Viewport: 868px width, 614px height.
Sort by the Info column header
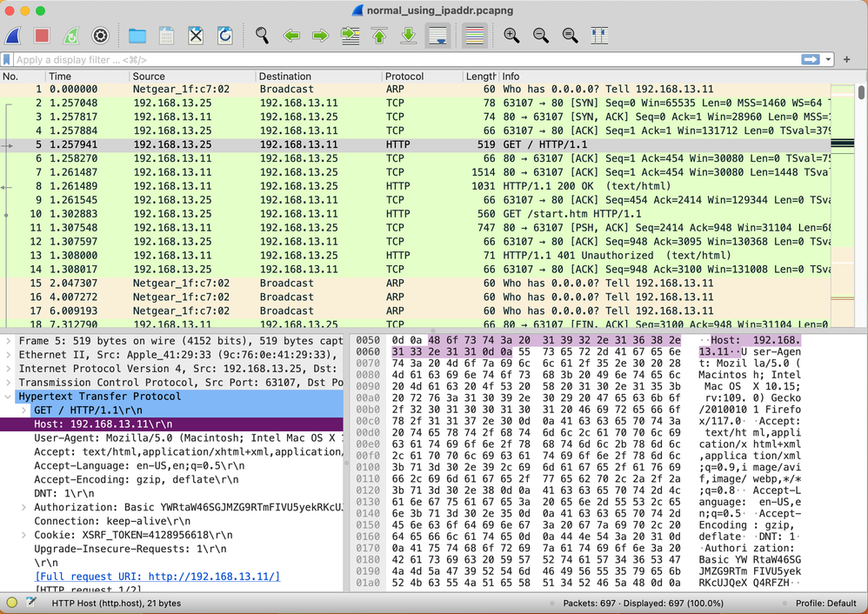[x=664, y=77]
